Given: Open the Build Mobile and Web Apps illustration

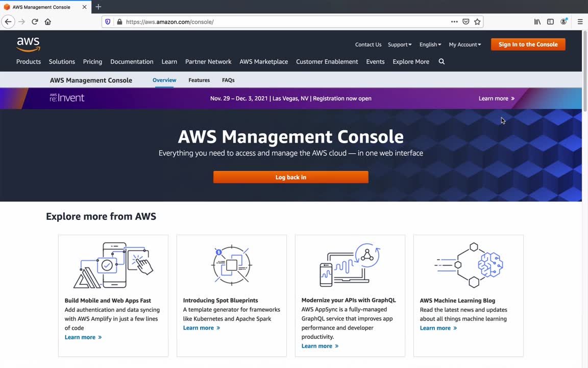Looking at the screenshot, I should pyautogui.click(x=113, y=265).
